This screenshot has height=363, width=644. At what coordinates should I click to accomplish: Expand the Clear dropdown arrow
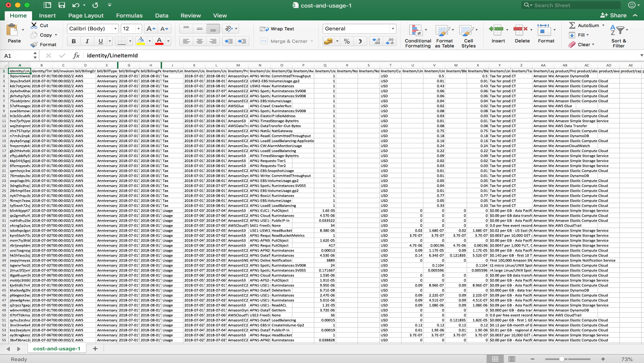coord(593,44)
